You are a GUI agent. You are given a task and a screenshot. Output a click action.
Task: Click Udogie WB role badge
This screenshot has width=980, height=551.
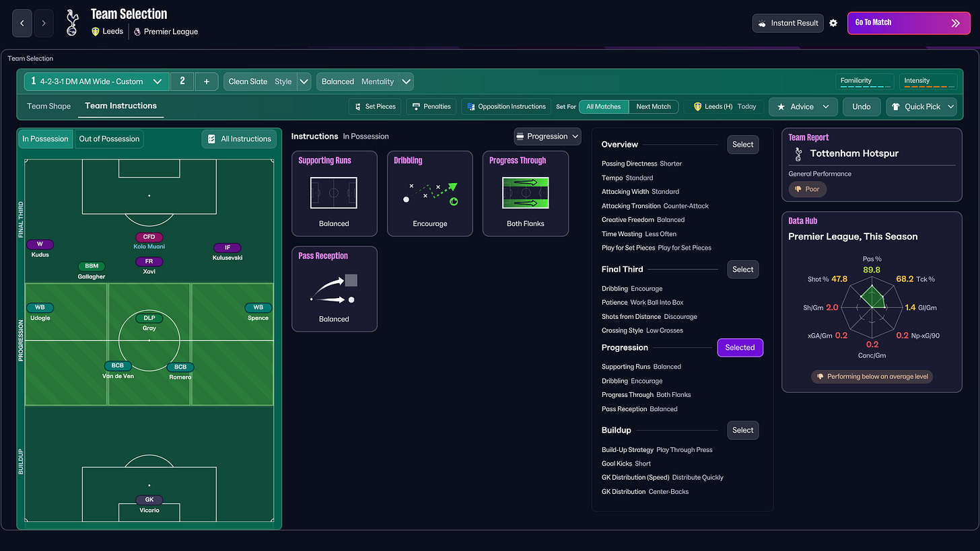[x=40, y=307]
